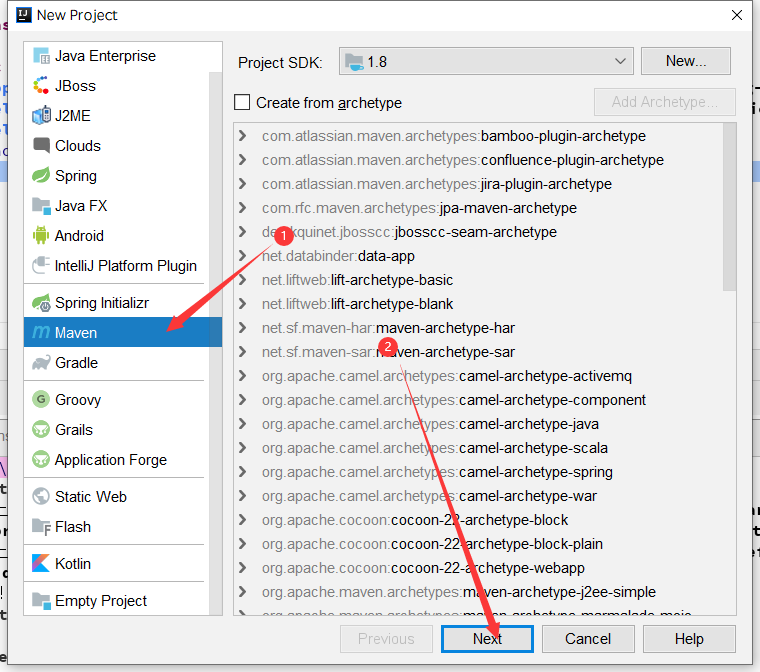Viewport: 760px width, 672px height.
Task: Click the JBoss project type icon
Action: (x=41, y=86)
